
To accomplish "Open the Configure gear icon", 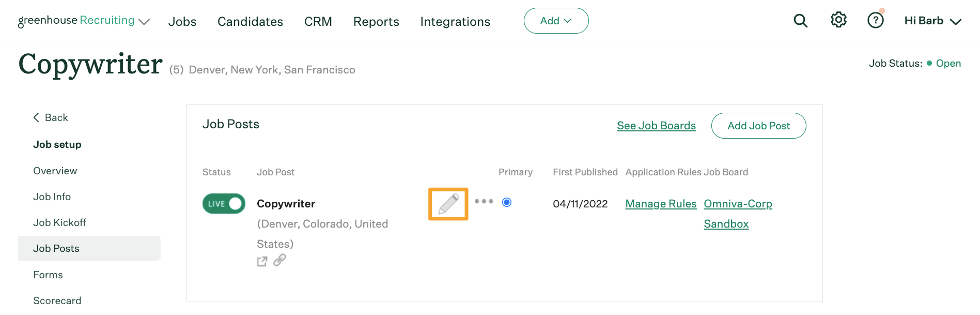I will pyautogui.click(x=838, y=20).
